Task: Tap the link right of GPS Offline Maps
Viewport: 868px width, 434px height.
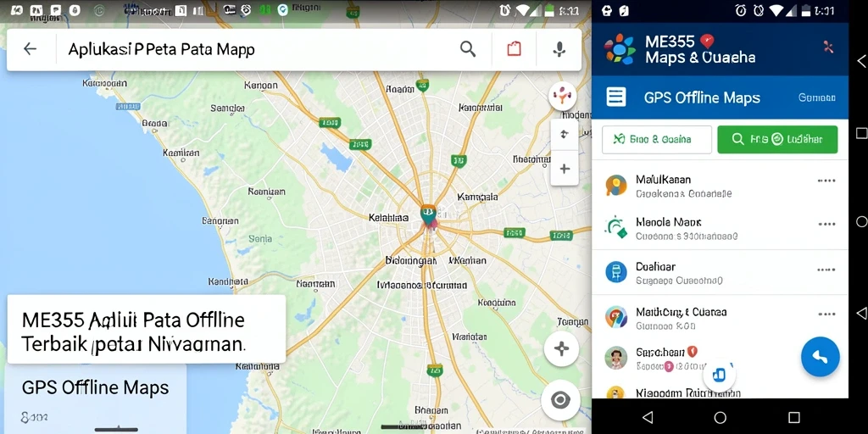Action: click(816, 98)
